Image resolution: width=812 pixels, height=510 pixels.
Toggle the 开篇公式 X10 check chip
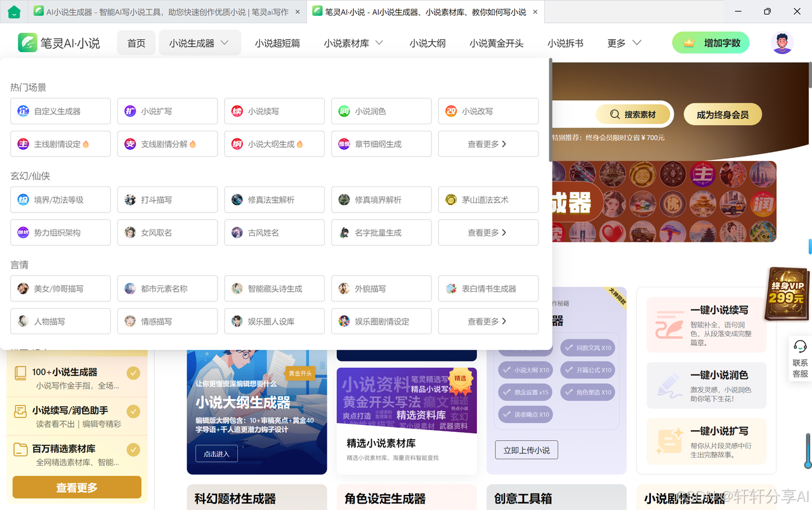click(587, 370)
